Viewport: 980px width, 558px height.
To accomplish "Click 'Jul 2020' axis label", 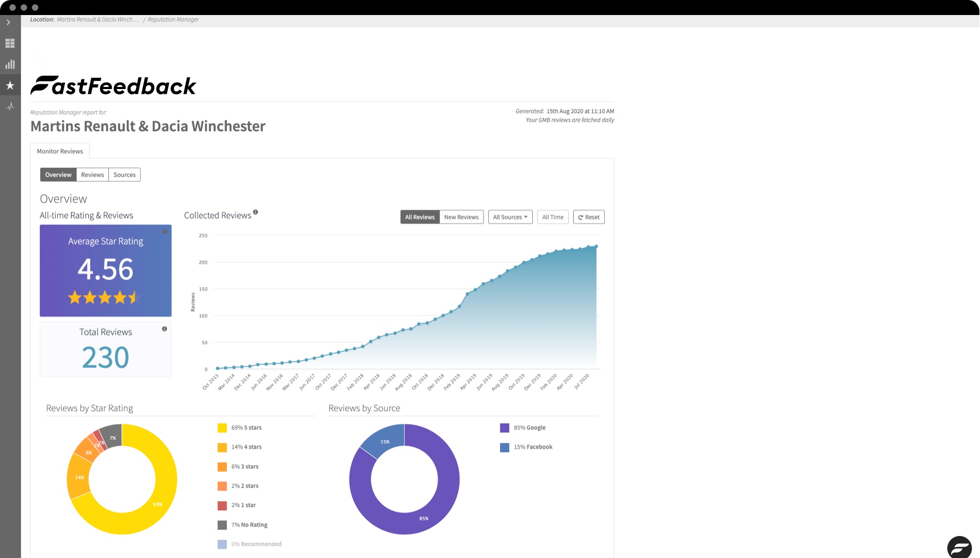I will pyautogui.click(x=582, y=381).
